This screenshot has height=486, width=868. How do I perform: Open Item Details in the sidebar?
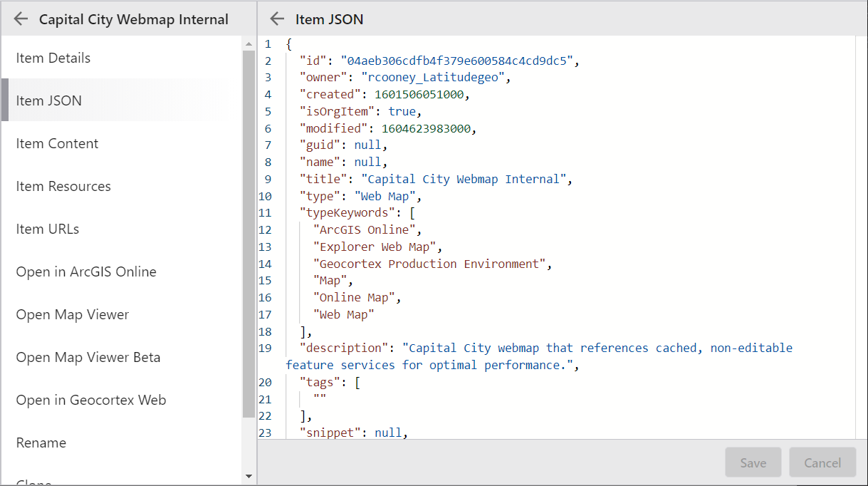pyautogui.click(x=121, y=58)
